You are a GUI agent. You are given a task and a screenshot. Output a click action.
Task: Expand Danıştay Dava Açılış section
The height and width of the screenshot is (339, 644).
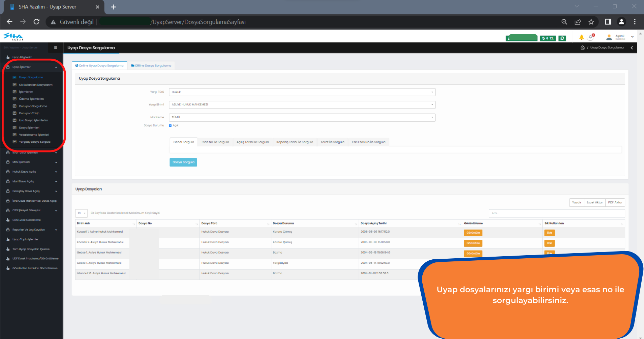coord(32,191)
